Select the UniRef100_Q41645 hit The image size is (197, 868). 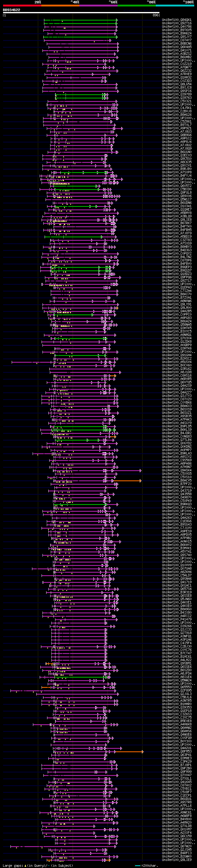[177, 782]
